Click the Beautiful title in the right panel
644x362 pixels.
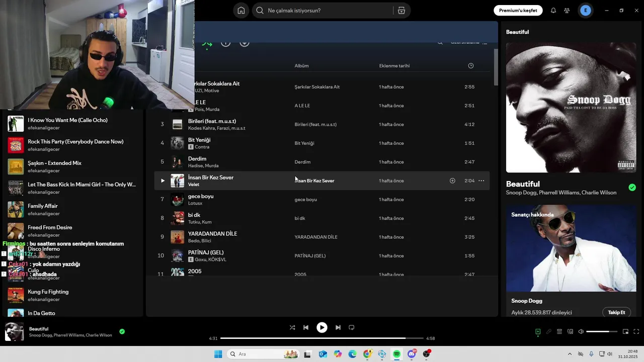pyautogui.click(x=523, y=184)
